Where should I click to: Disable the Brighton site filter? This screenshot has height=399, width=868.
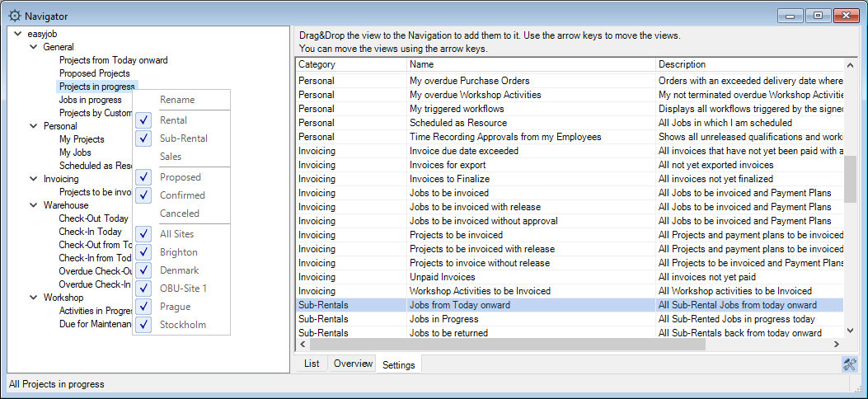coord(145,252)
